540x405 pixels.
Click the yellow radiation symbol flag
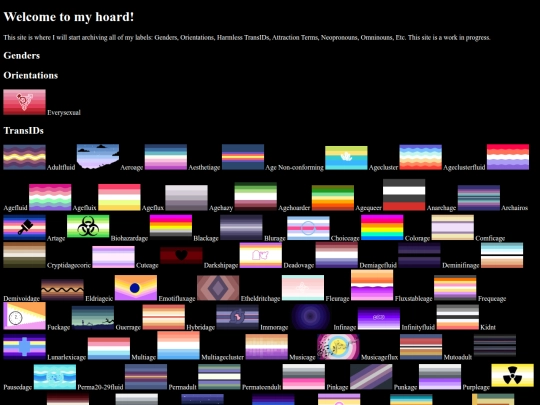(512, 375)
